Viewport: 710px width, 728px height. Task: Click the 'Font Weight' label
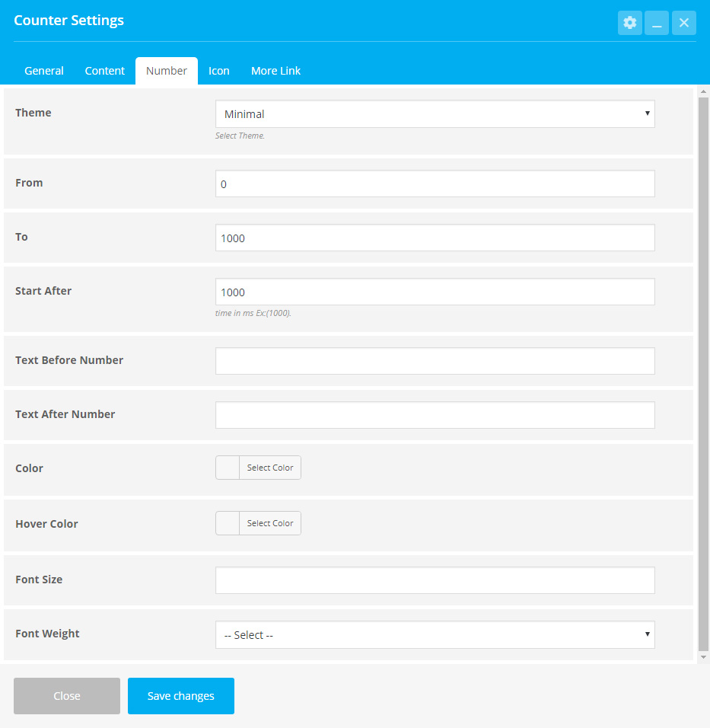[47, 634]
